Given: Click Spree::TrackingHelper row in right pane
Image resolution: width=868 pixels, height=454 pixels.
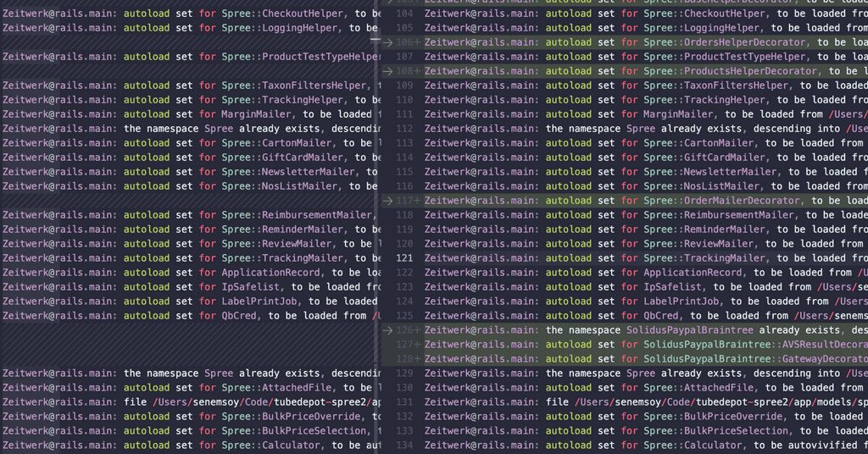Looking at the screenshot, I should 646,100.
